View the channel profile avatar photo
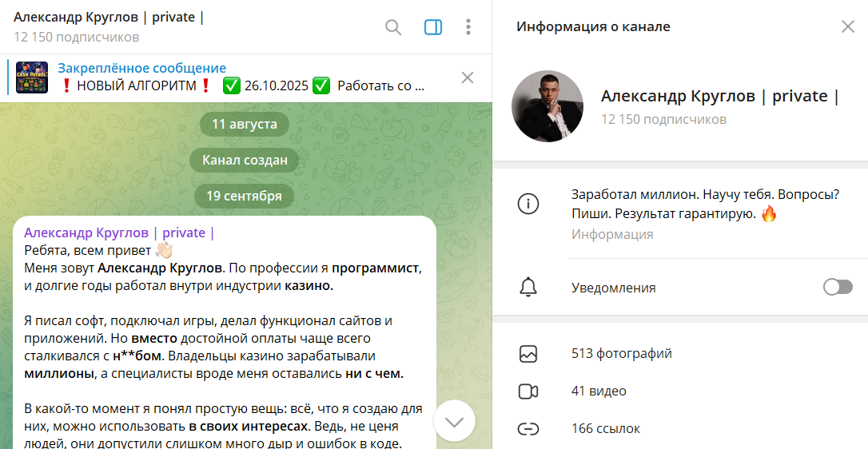 [x=547, y=106]
